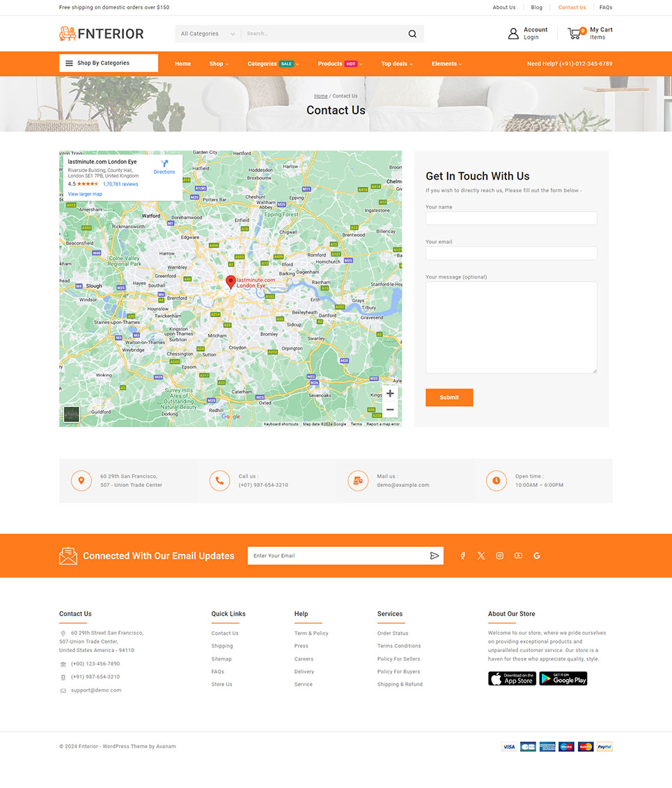Screen dimensions: 672x788
Task: Click the account user icon
Action: tap(513, 33)
